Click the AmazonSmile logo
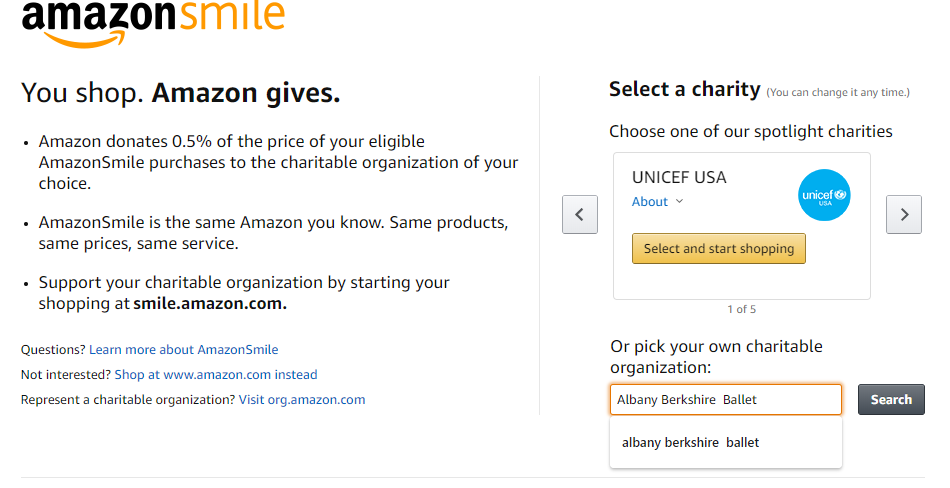The image size is (950, 488). coord(152,22)
